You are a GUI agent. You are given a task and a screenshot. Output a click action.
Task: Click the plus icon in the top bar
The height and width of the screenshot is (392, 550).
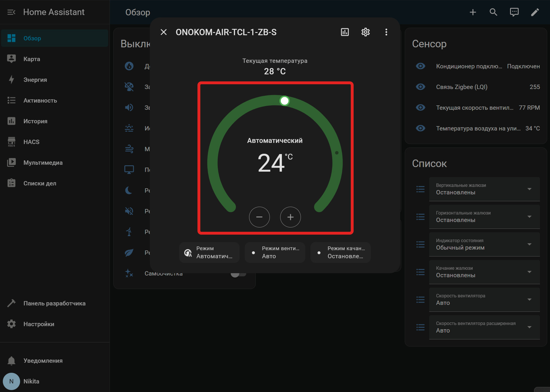click(473, 12)
